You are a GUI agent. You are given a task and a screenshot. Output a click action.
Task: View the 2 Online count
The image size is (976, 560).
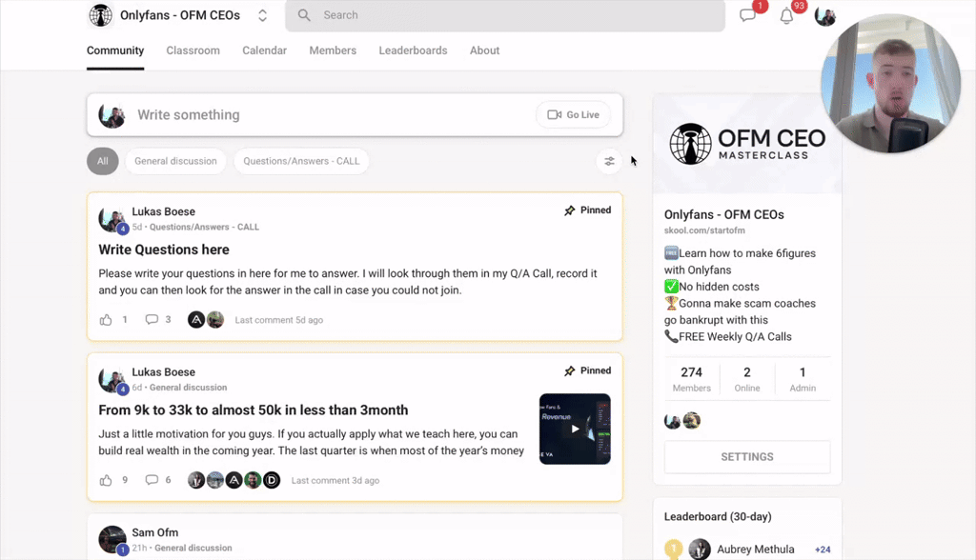point(747,379)
